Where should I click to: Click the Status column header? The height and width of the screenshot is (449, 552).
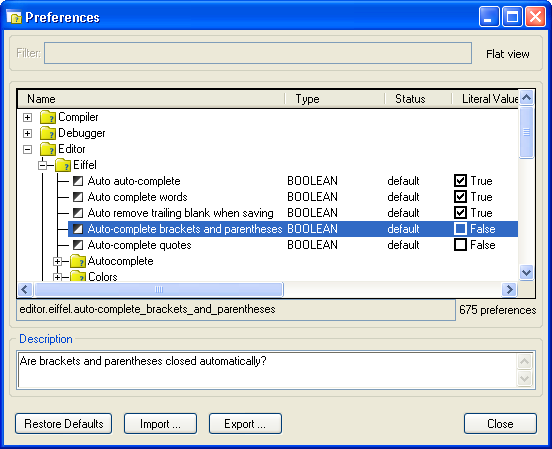point(418,99)
